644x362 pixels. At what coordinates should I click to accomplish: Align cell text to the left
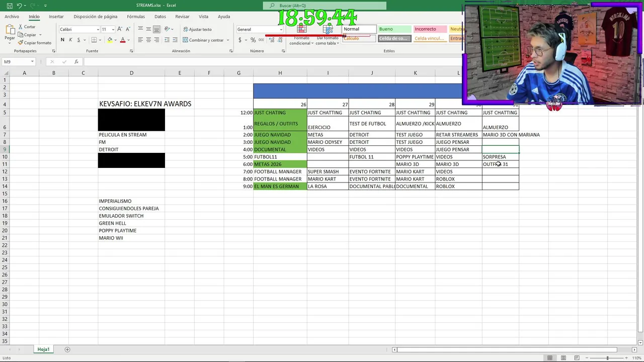[x=140, y=40]
